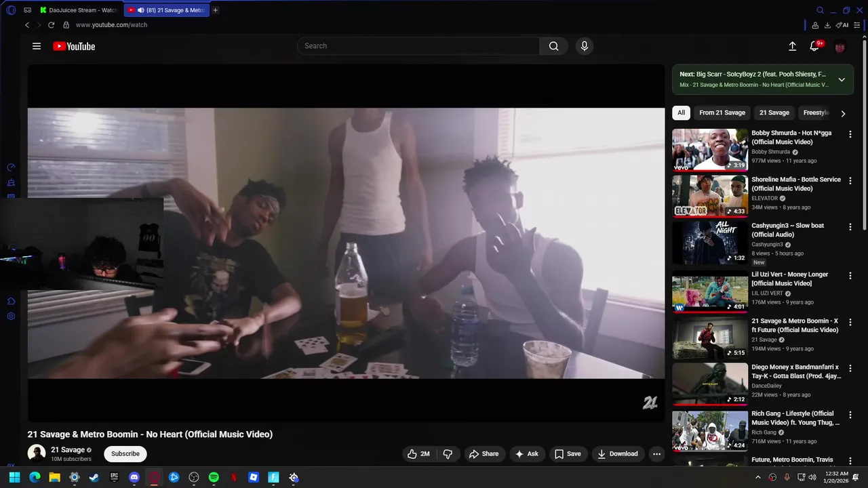Open options for Diego Money Gotta Blast
The width and height of the screenshot is (868, 488).
point(850,369)
